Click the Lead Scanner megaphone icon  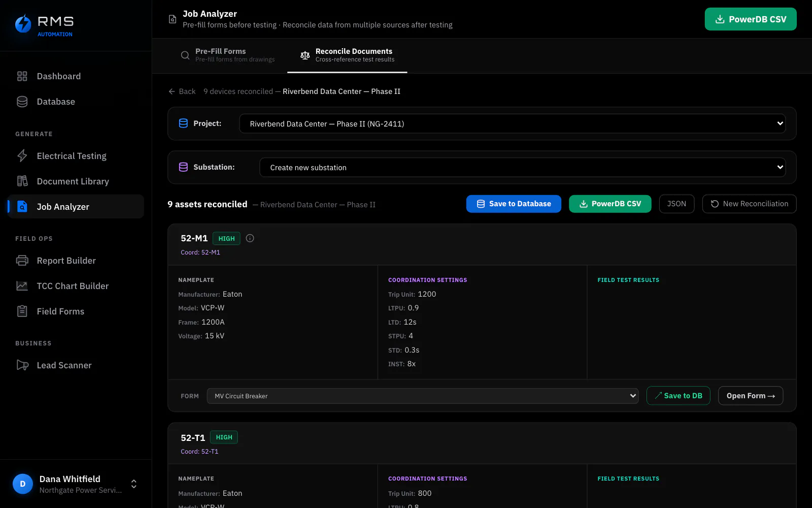tap(22, 365)
